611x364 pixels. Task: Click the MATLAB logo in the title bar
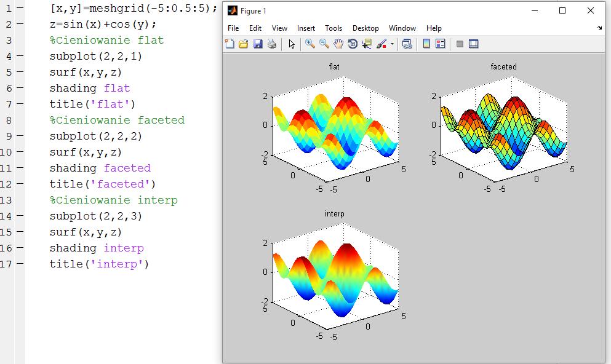[x=232, y=10]
